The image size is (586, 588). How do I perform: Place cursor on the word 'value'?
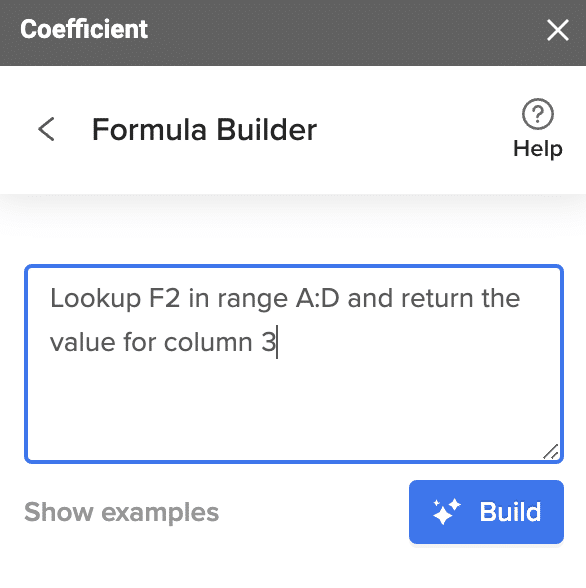pos(82,342)
